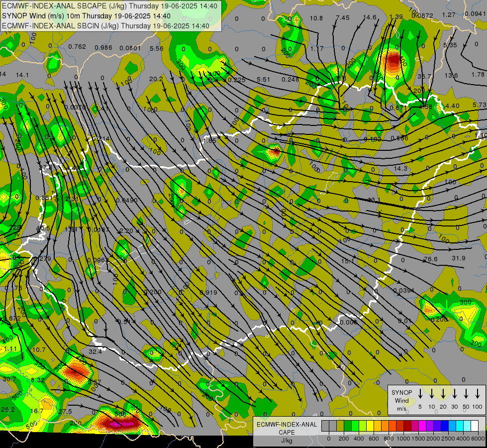Click the map value 0.0941
Image resolution: width=487 pixels, height=448 pixels.
click(476, 13)
